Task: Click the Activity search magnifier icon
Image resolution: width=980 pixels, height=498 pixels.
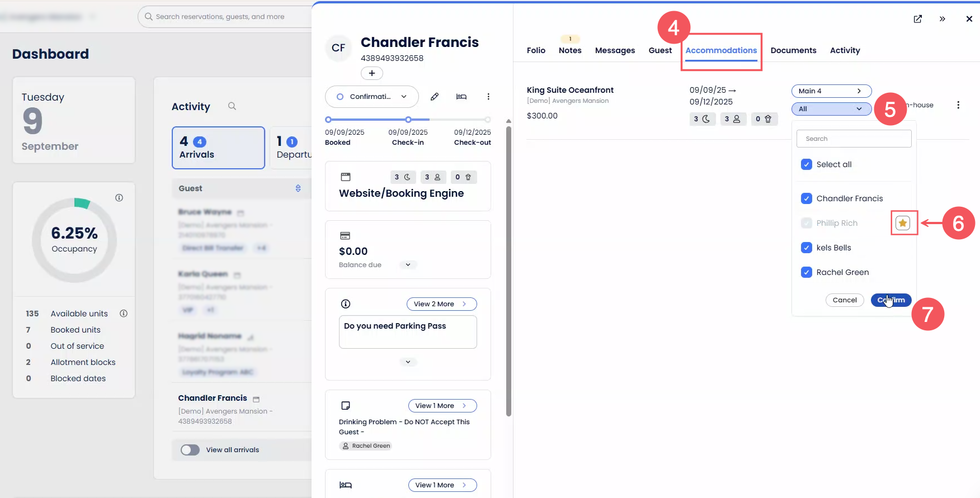Action: coord(232,106)
